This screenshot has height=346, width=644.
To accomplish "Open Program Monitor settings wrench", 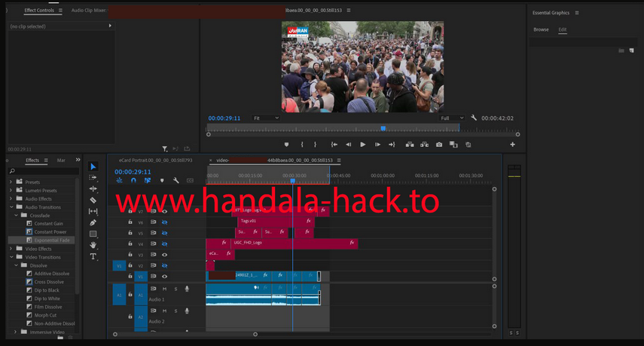I will tap(474, 118).
